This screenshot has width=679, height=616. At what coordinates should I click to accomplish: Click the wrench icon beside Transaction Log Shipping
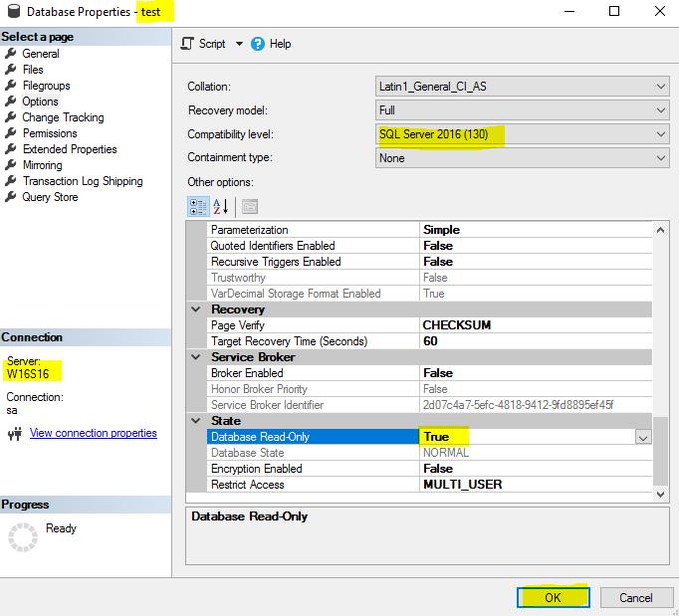point(11,181)
